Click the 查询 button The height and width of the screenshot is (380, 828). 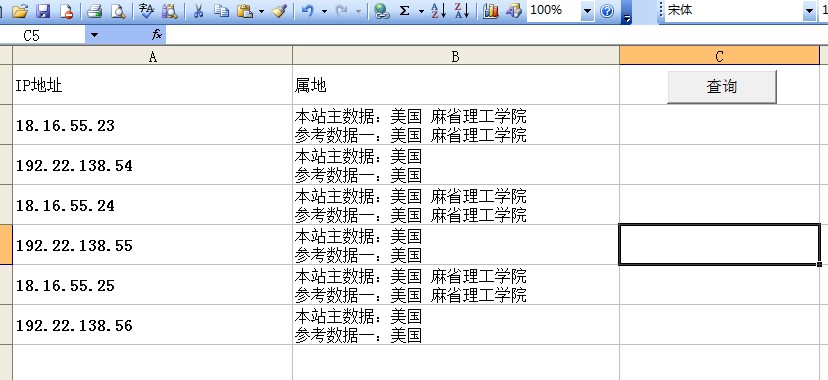coord(721,86)
